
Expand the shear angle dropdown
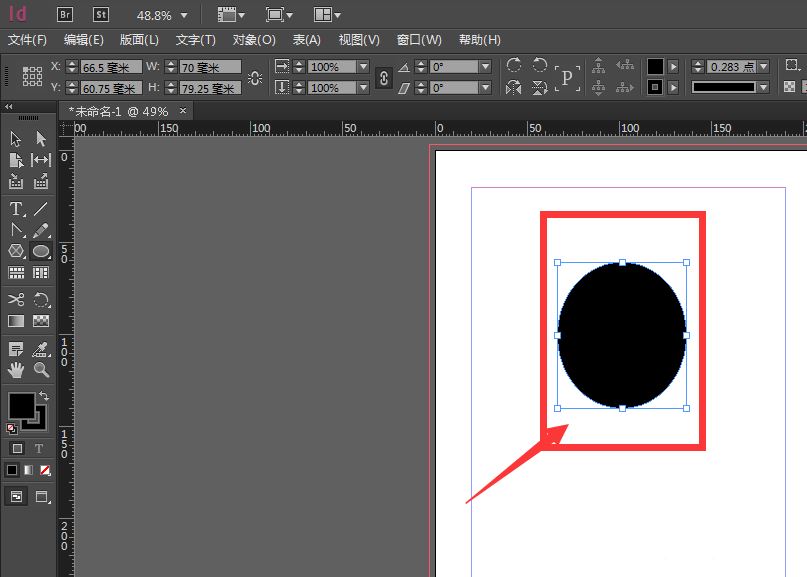click(485, 88)
